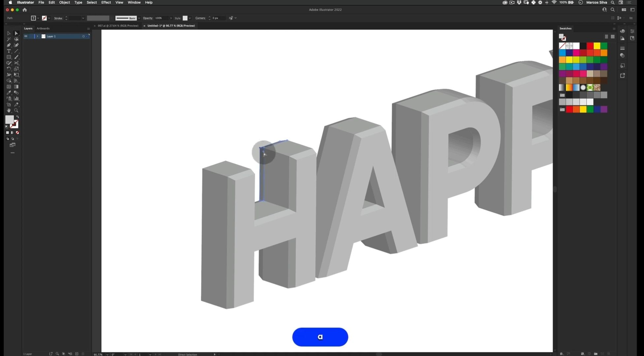Image resolution: width=644 pixels, height=356 pixels.
Task: Switch to the Artboards tab
Action: click(x=43, y=28)
